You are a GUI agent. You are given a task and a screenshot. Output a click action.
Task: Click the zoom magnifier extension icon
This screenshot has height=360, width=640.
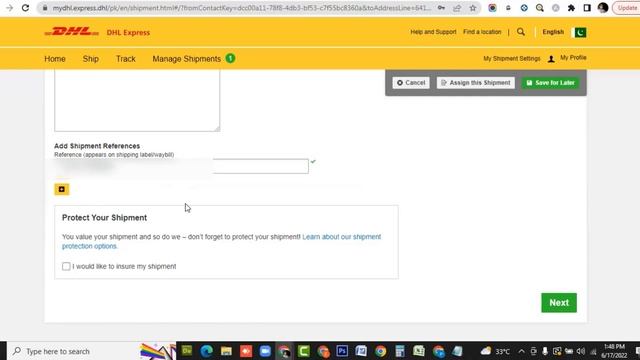coord(540,8)
